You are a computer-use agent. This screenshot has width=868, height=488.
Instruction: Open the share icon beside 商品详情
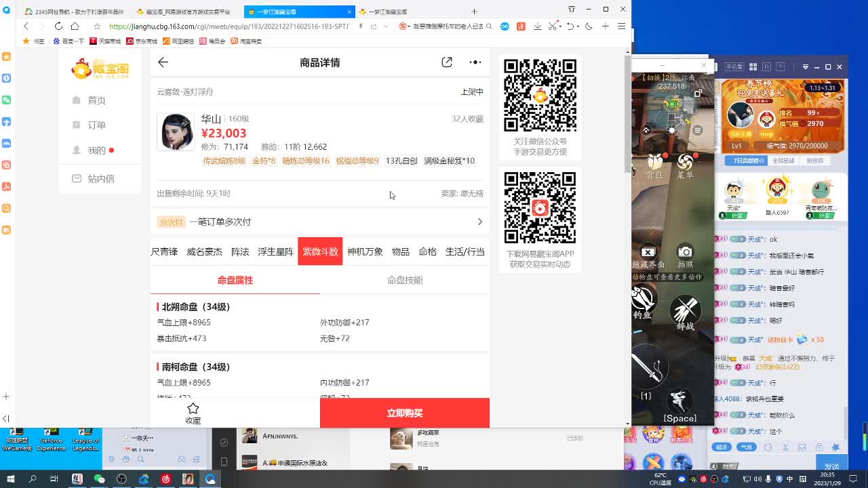[x=447, y=62]
